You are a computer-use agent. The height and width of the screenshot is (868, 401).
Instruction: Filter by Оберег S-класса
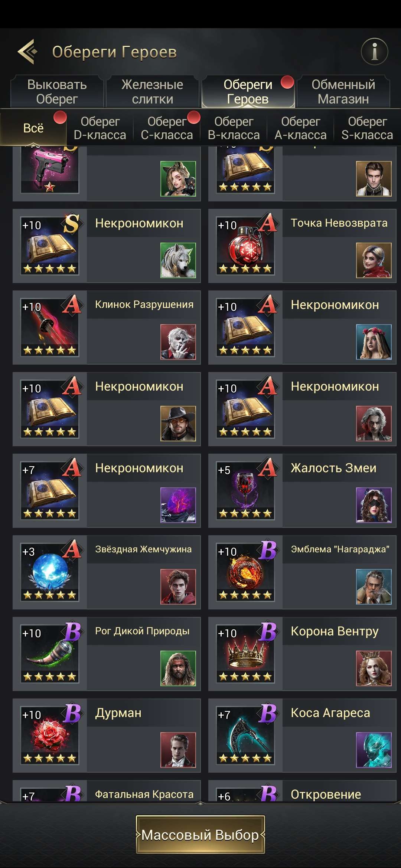[x=367, y=128]
